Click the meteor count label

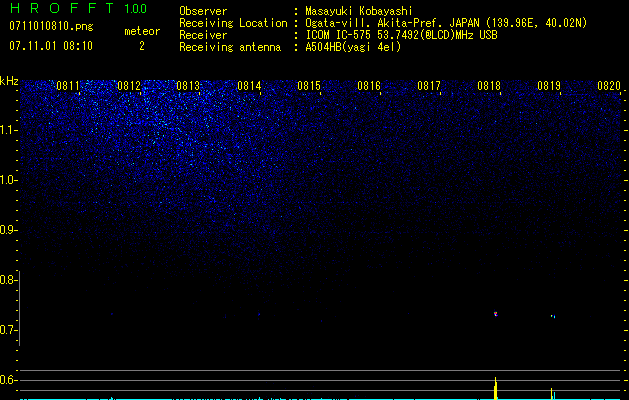(x=142, y=31)
